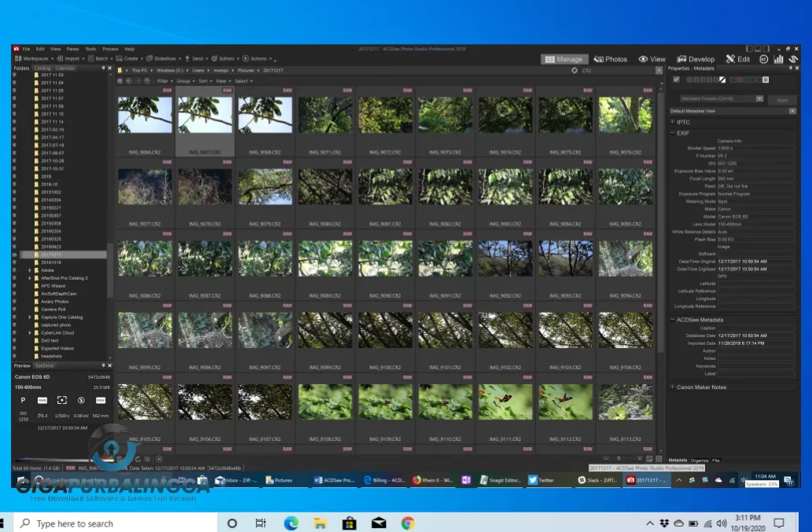Switch to the SeeDrive tab
Viewport: 812px width, 532px height.
point(45,366)
